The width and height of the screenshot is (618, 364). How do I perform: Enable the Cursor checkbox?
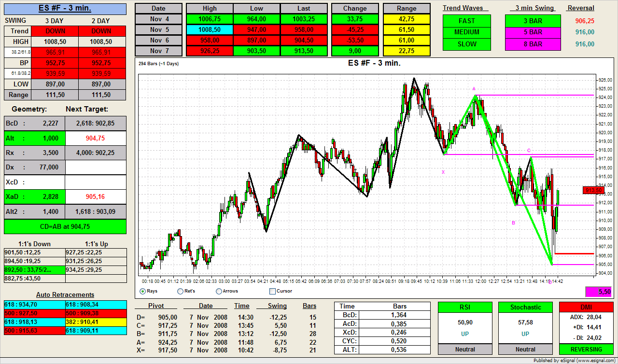(x=272, y=291)
